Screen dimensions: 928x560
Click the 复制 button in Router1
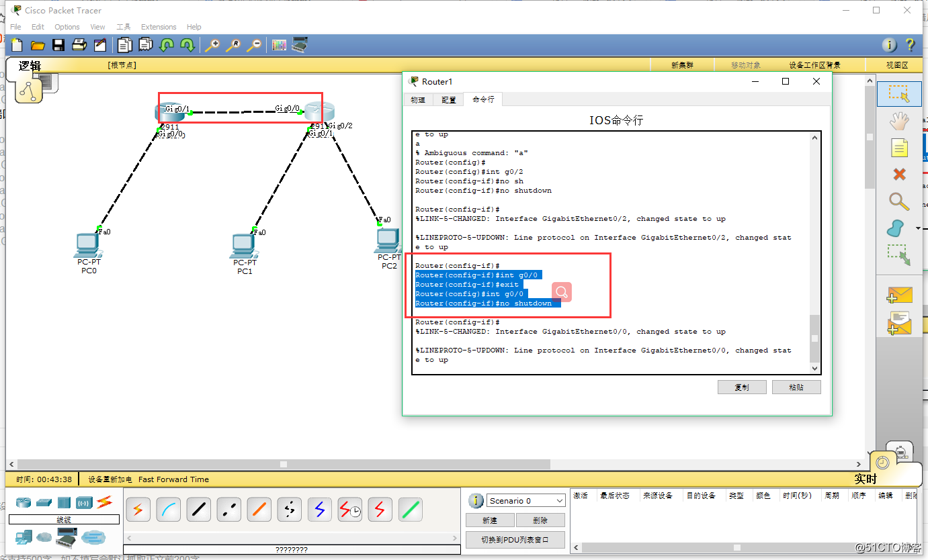click(742, 387)
